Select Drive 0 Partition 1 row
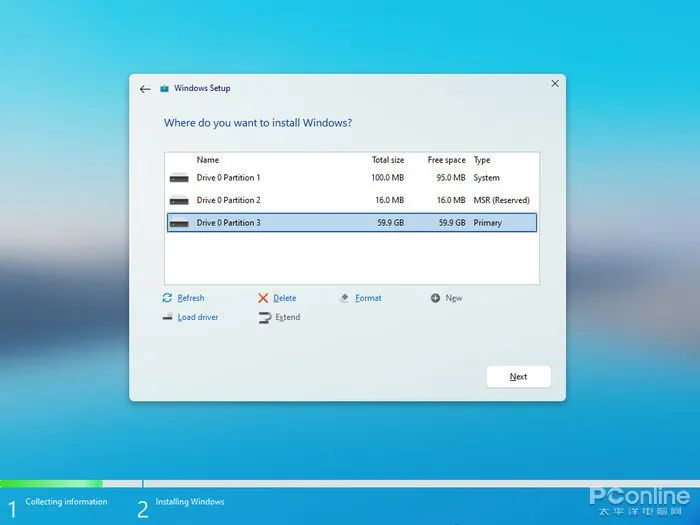This screenshot has height=525, width=700. [x=350, y=178]
